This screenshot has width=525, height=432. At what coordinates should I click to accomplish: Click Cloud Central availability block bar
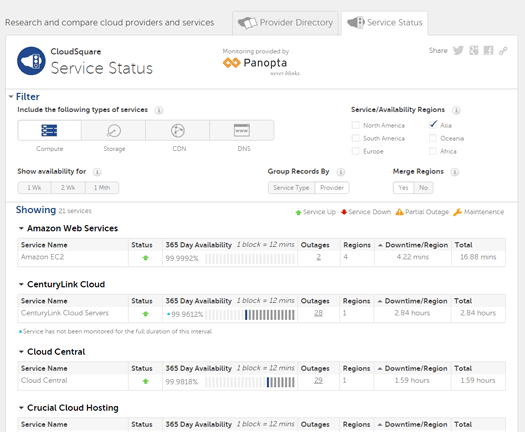click(250, 382)
